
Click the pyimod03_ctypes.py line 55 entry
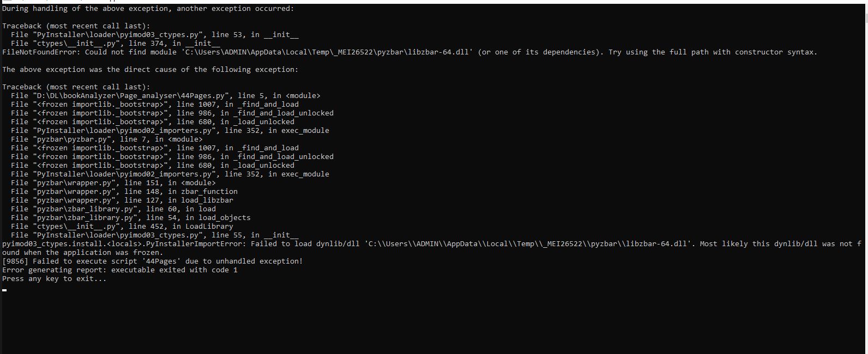155,235
